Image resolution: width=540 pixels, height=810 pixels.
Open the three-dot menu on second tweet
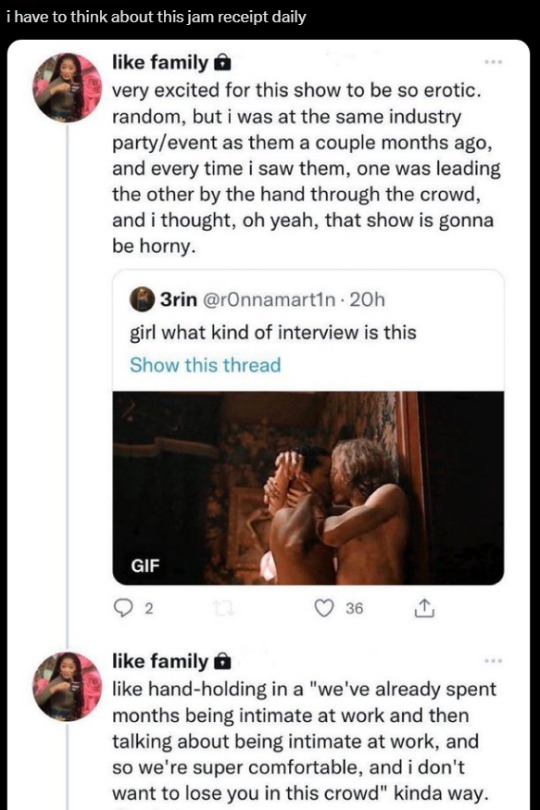coord(493,661)
